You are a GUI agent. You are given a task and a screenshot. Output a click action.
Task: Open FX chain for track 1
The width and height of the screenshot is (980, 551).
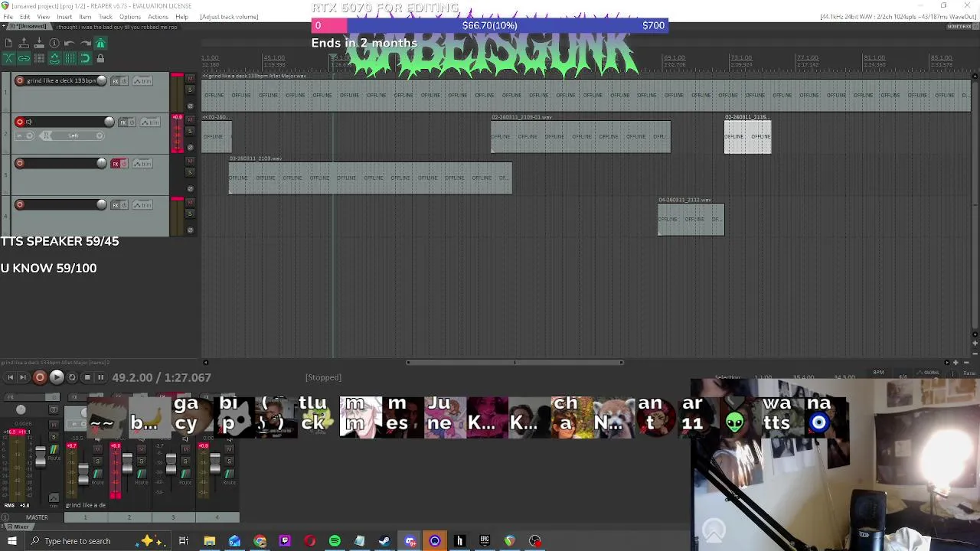point(116,81)
